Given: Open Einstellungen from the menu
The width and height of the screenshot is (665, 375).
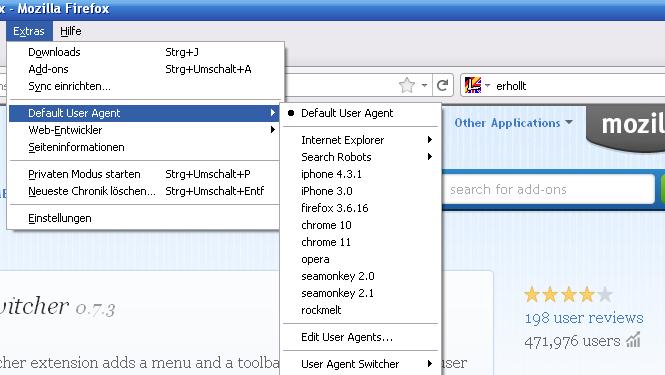Looking at the screenshot, I should [143, 218].
